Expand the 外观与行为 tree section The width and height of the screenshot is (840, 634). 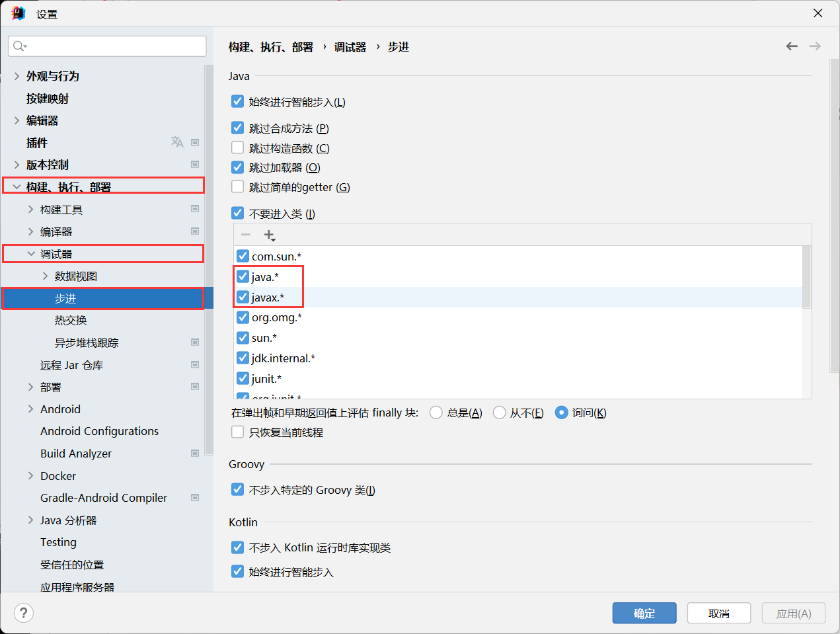coord(17,76)
